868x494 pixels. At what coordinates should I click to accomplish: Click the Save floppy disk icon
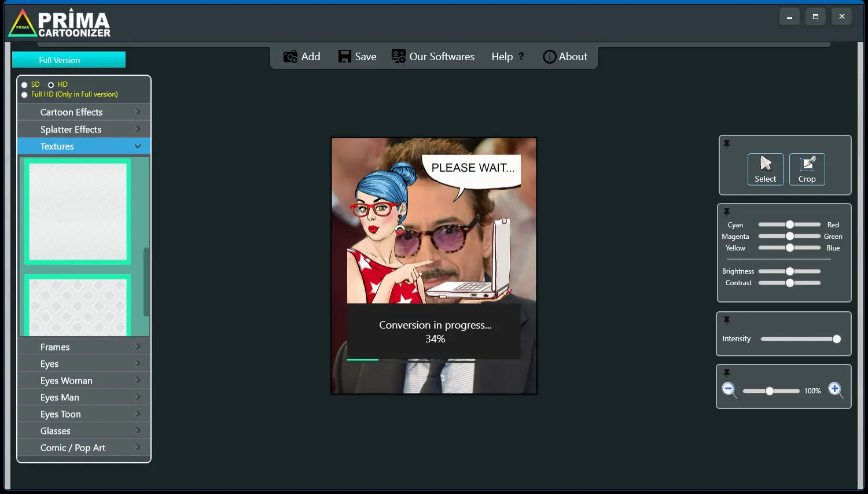(345, 56)
